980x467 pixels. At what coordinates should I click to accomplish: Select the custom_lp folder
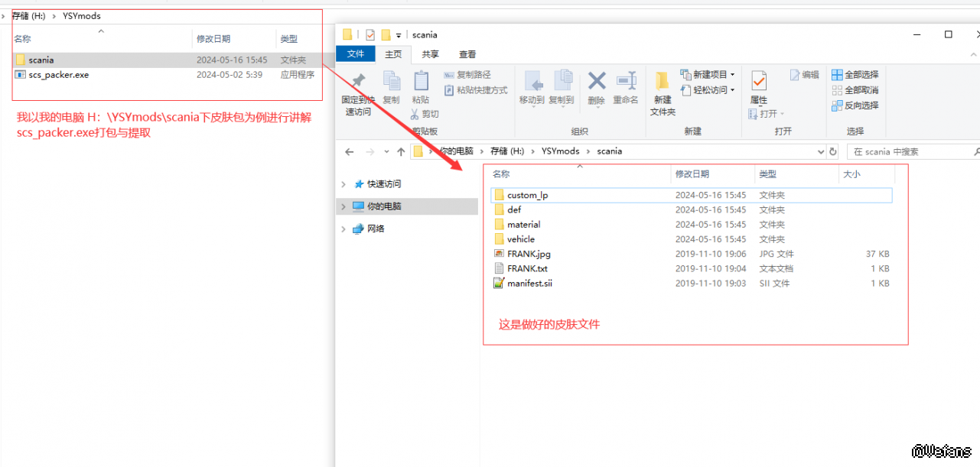691,195
